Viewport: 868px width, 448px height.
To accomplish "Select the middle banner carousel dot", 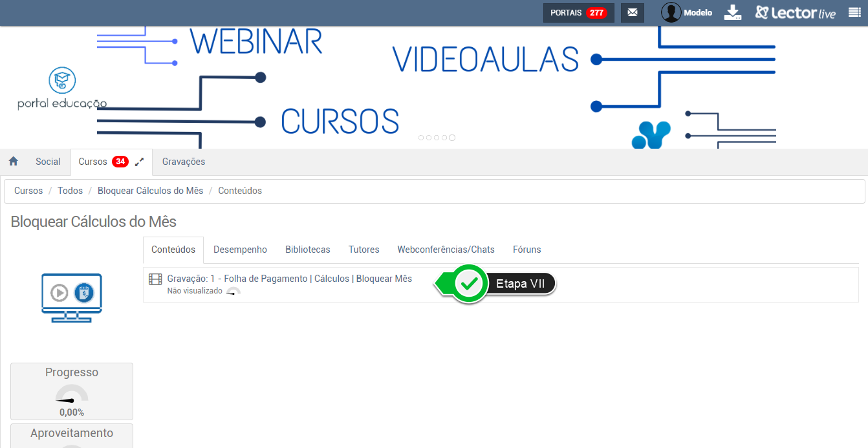I will [437, 138].
